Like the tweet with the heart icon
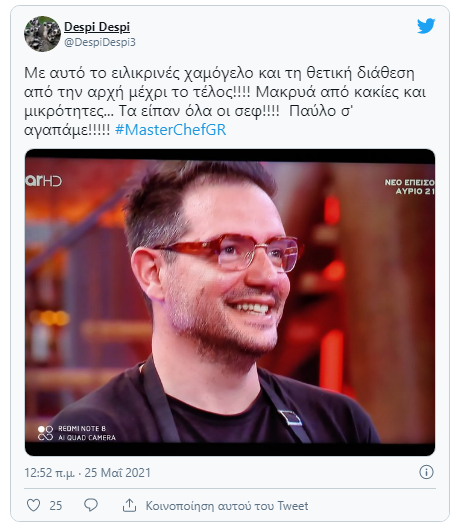 [x=34, y=505]
